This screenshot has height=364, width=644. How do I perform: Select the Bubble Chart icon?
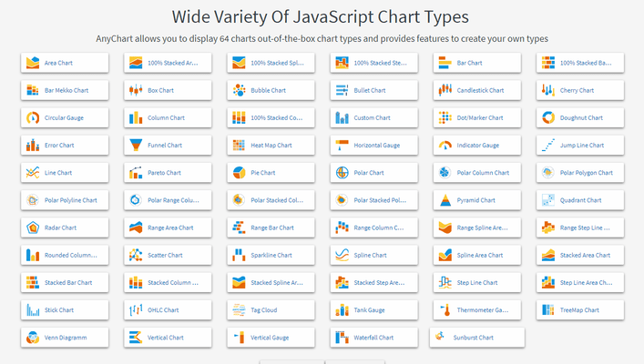pyautogui.click(x=239, y=90)
